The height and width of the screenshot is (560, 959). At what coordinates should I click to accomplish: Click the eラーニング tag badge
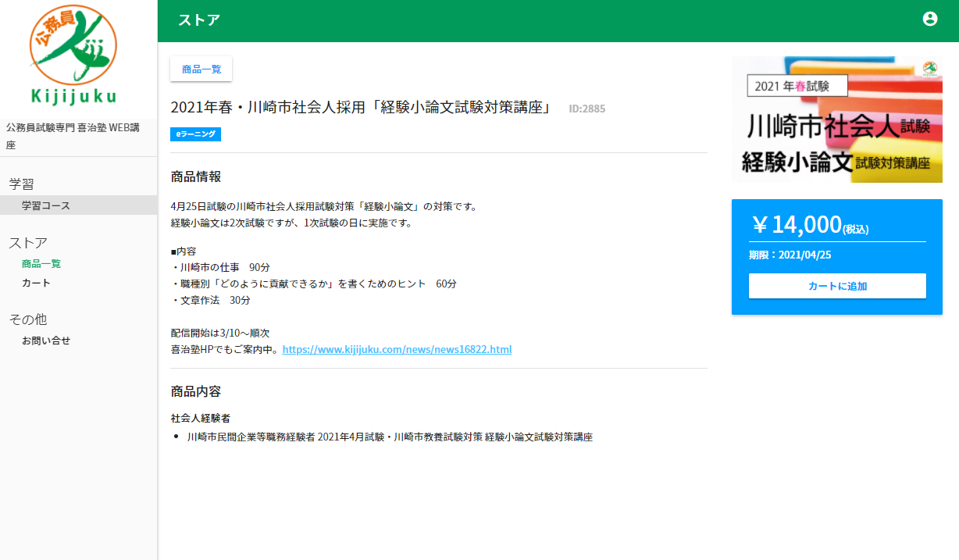click(x=196, y=134)
